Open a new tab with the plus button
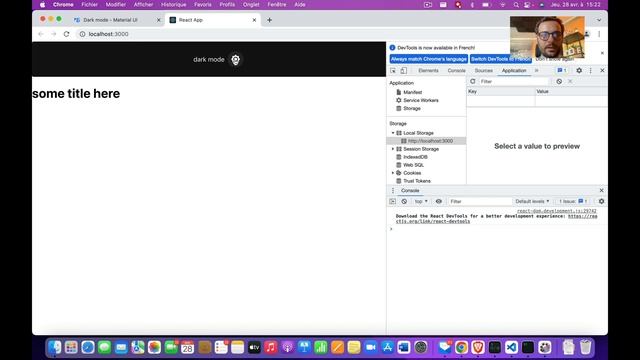The width and height of the screenshot is (640, 360). pos(269,20)
